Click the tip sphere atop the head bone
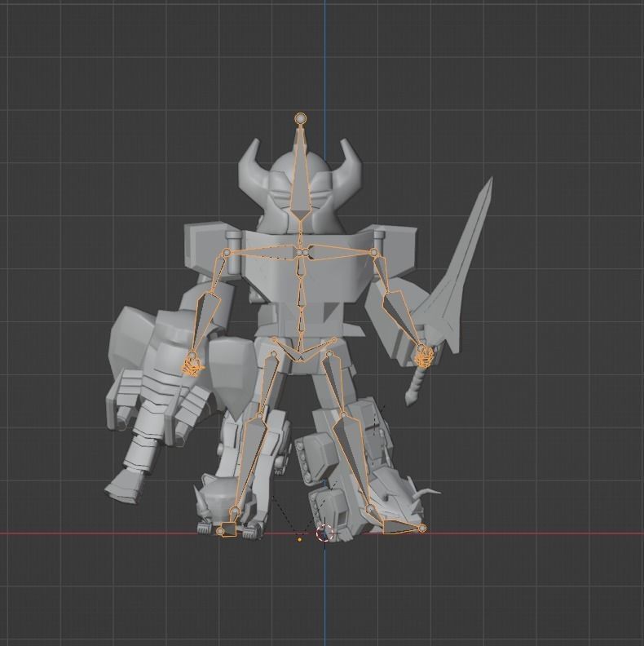This screenshot has height=646, width=644. [x=301, y=118]
